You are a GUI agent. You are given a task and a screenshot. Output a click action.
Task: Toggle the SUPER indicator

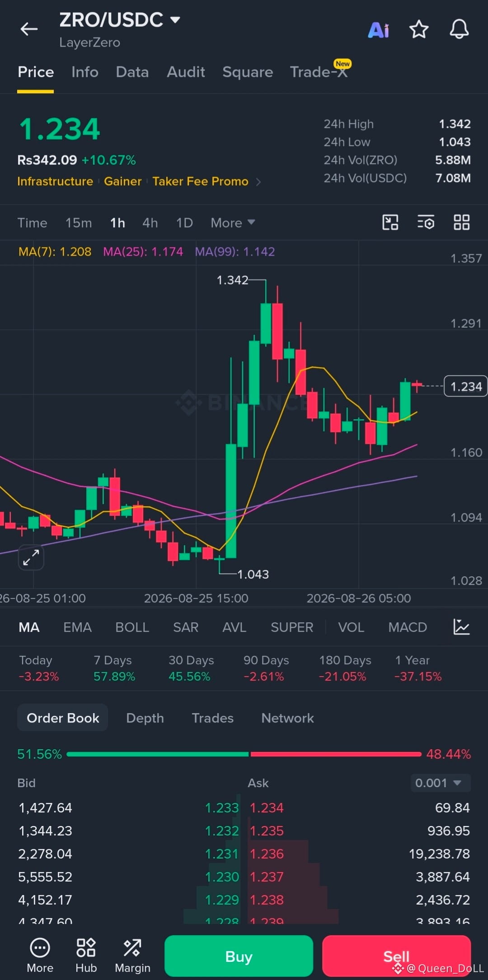coord(292,627)
